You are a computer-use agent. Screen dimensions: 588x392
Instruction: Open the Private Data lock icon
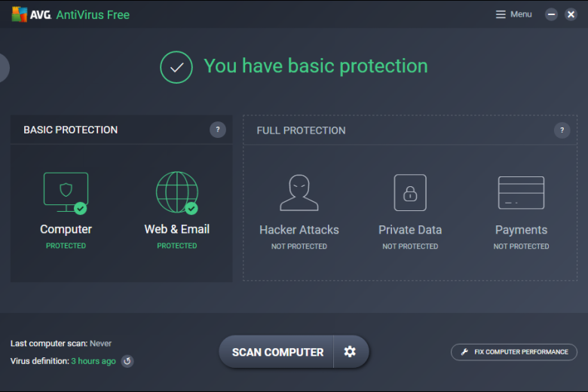tap(410, 192)
